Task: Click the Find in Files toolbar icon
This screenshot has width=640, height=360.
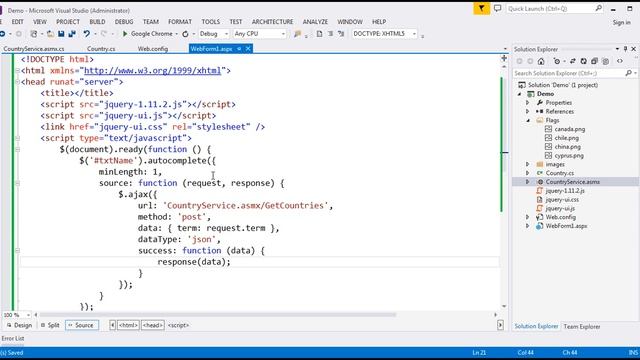Action: (297, 34)
